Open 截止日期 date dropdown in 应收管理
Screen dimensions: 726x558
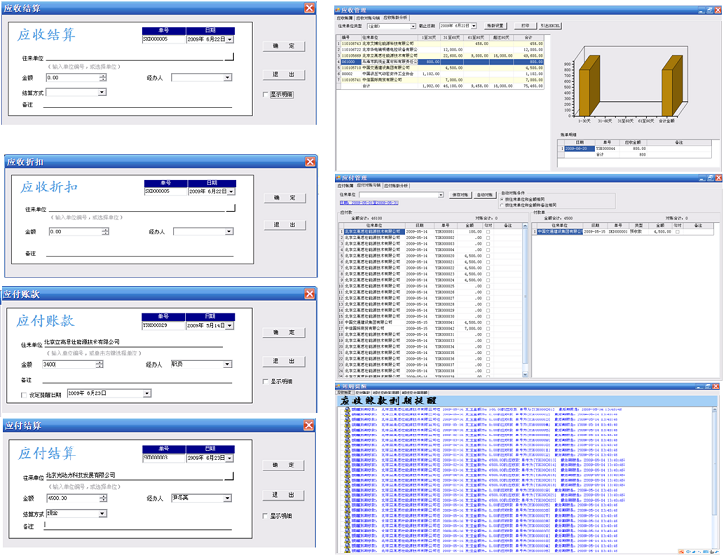tap(474, 25)
